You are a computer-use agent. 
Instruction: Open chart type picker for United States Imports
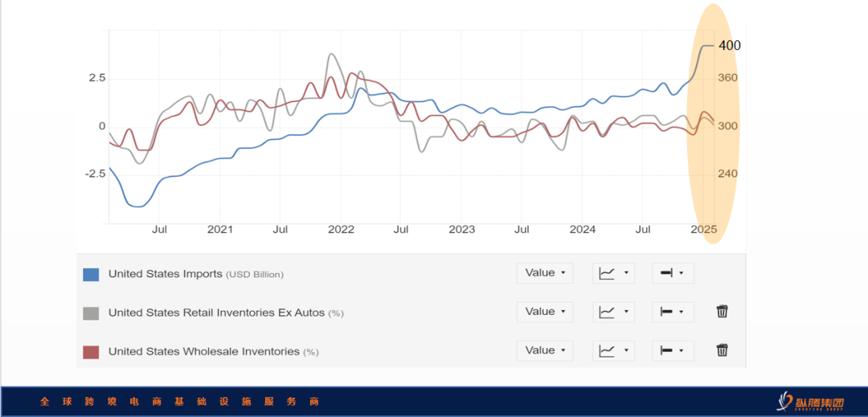click(x=613, y=273)
